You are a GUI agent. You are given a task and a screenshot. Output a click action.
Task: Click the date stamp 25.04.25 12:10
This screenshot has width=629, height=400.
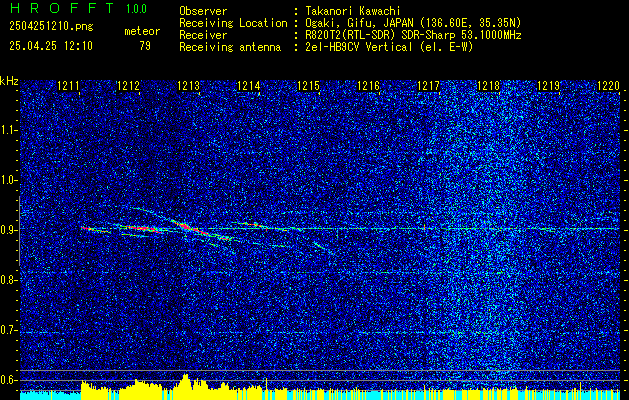(x=51, y=46)
